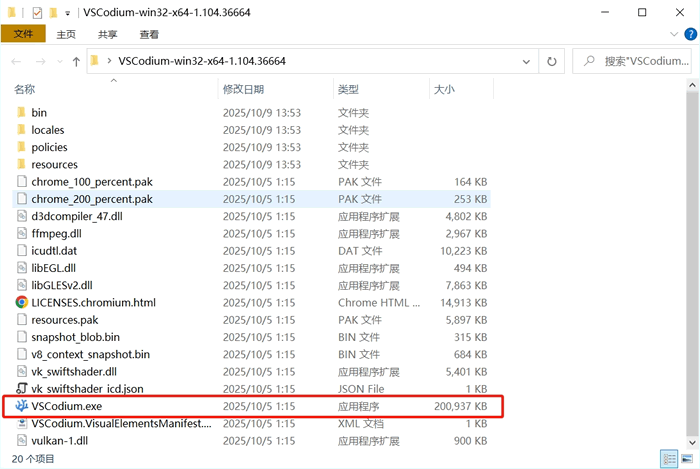Sort files by 大小 column header

point(443,89)
